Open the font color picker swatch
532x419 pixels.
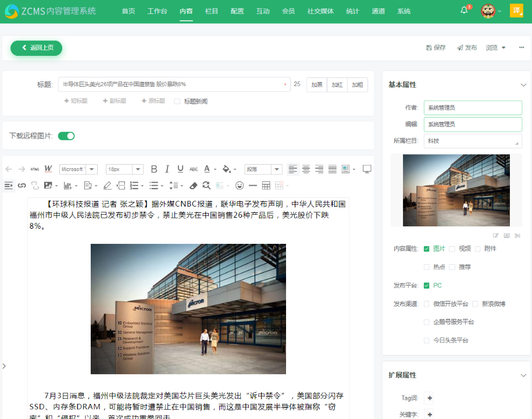click(208, 169)
